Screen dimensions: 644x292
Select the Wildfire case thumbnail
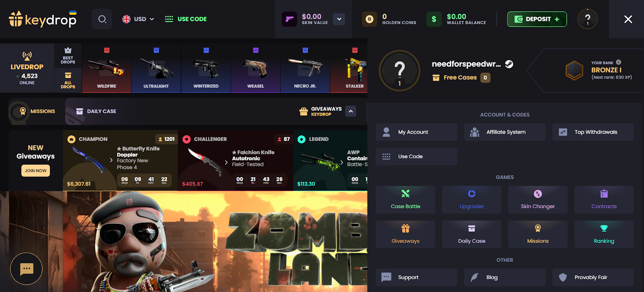point(107,68)
